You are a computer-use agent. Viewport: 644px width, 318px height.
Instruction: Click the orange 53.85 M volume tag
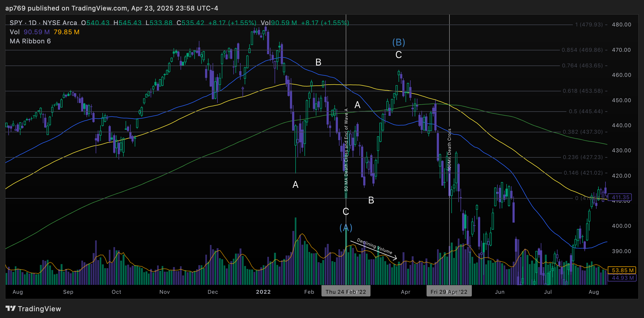coord(622,270)
